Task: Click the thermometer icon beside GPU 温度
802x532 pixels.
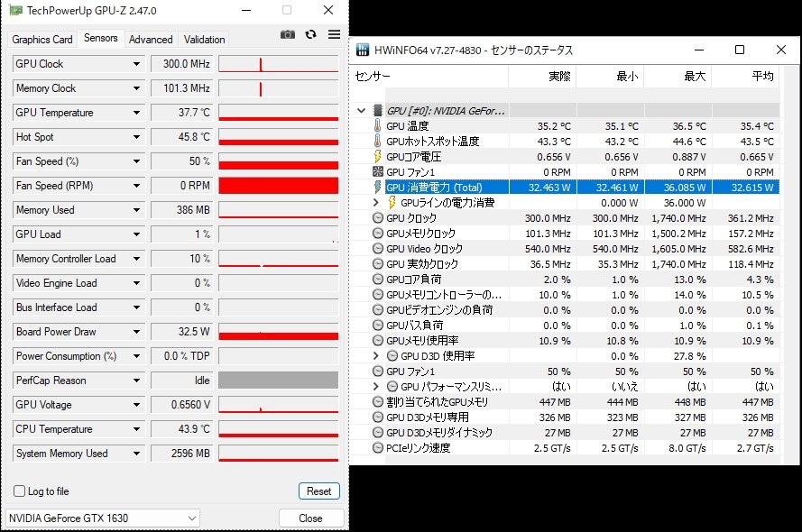Action: pyautogui.click(x=377, y=125)
